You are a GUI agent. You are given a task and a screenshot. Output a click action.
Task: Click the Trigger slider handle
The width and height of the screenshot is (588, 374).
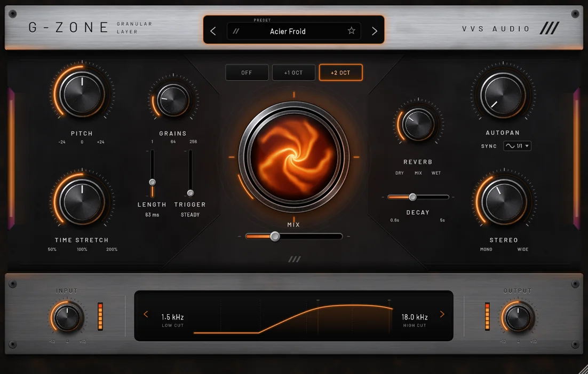[x=190, y=193]
